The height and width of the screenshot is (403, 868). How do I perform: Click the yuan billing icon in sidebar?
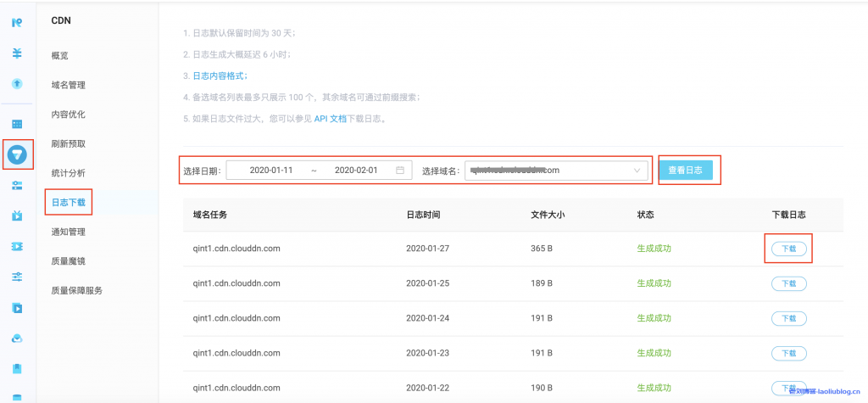(x=17, y=53)
